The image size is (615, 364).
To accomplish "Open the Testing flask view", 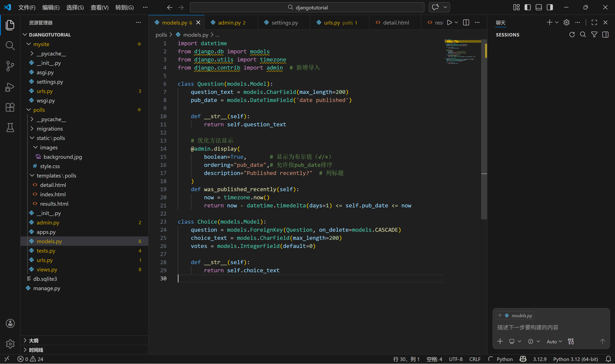I will click(x=10, y=128).
